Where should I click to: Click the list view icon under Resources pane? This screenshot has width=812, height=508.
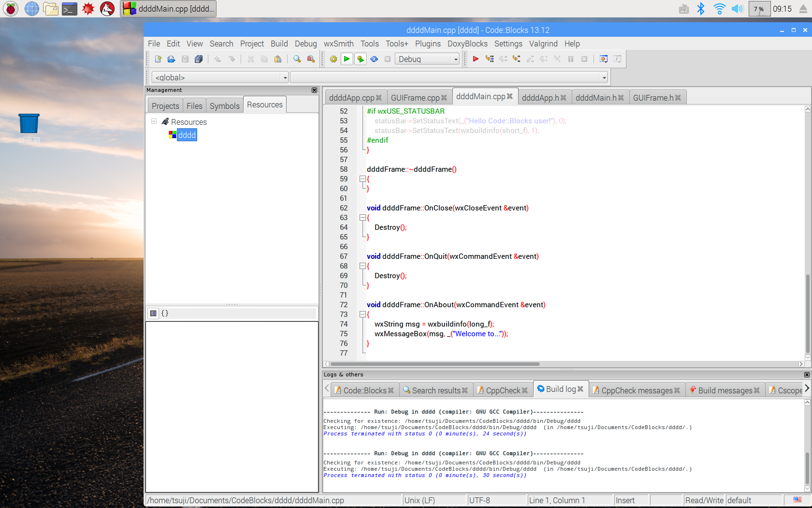153,314
